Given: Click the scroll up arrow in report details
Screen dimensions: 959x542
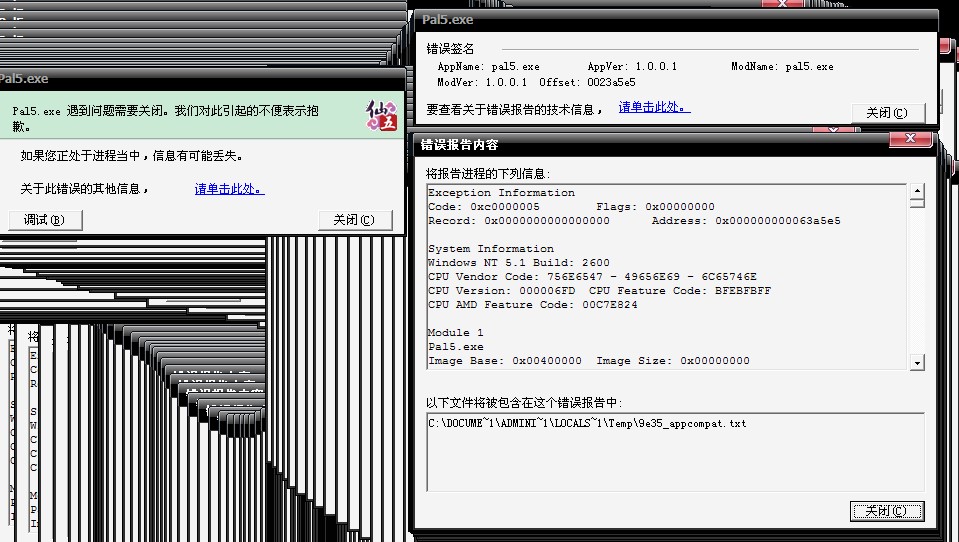Looking at the screenshot, I should [x=917, y=190].
